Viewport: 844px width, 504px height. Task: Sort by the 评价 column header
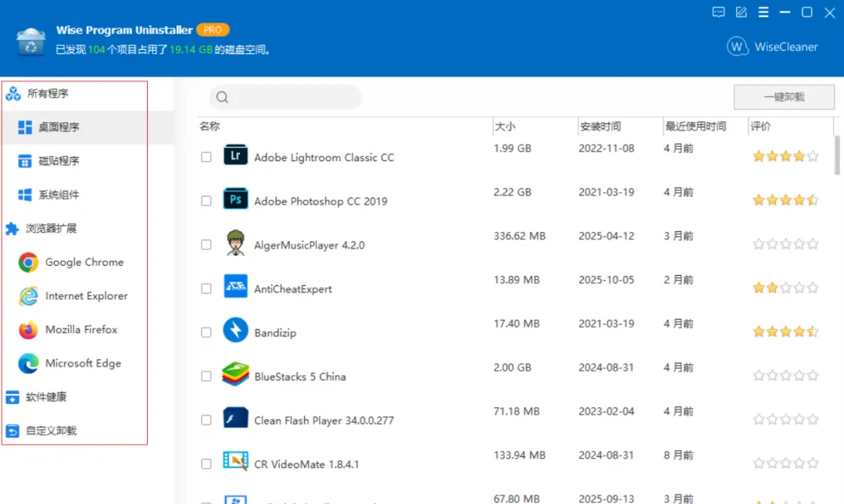click(760, 127)
